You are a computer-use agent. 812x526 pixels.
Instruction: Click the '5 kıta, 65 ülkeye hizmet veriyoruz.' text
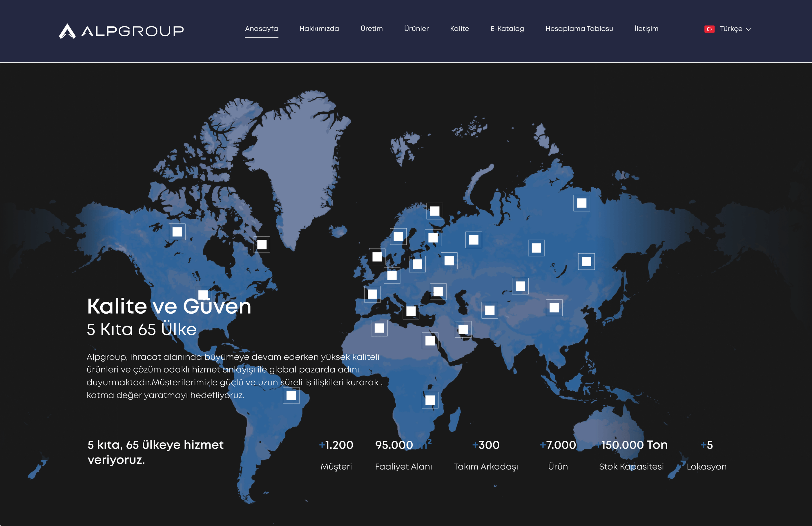point(155,452)
